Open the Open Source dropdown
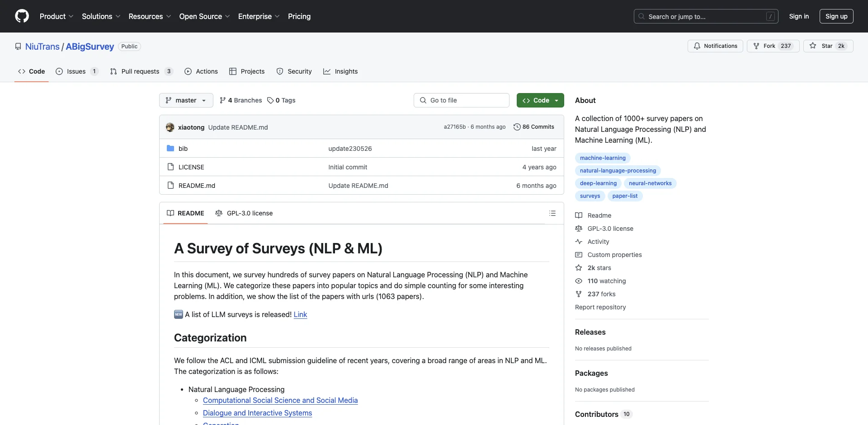868x425 pixels. [204, 16]
